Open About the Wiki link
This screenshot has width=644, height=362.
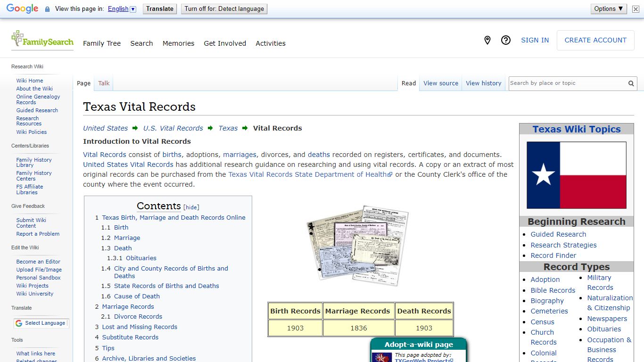(x=34, y=89)
